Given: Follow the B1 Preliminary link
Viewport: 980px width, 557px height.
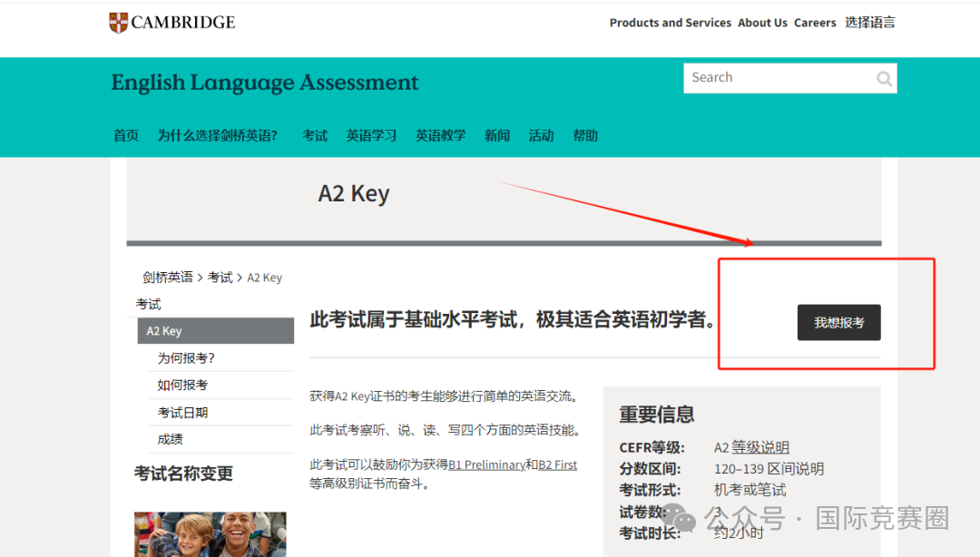Looking at the screenshot, I should pyautogui.click(x=487, y=465).
